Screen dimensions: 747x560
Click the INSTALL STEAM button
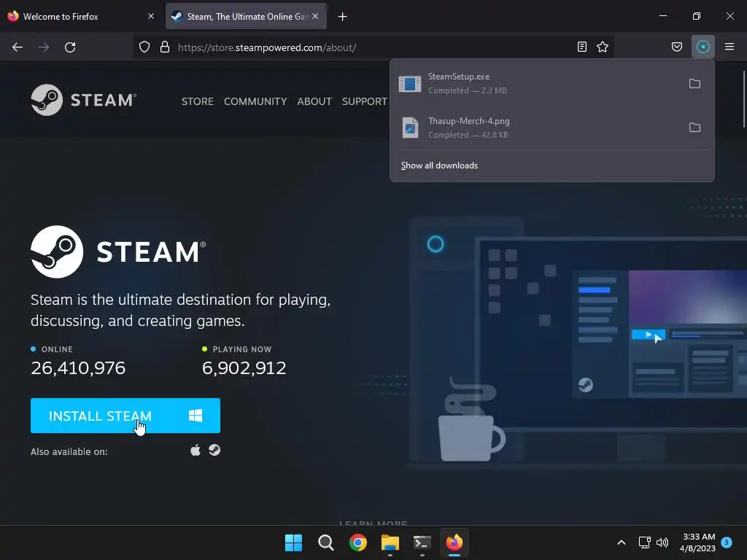click(125, 416)
